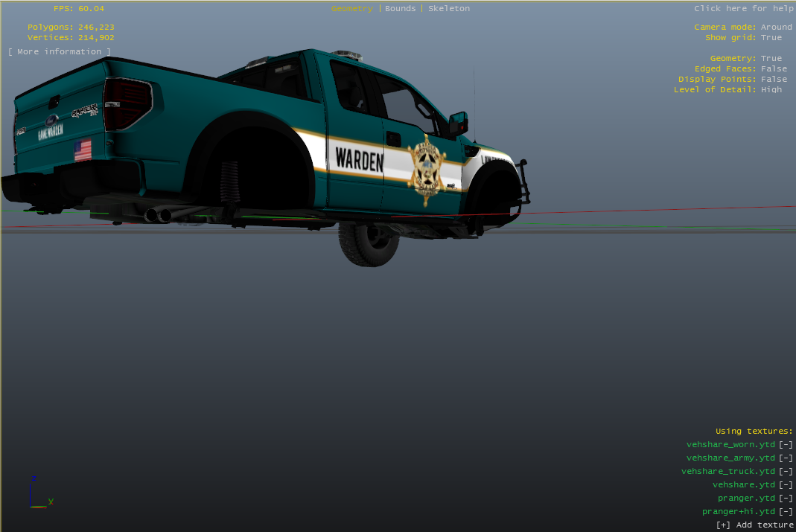796x532 pixels.
Task: Remove vehshare_worn.ytd with its minus button
Action: (786, 444)
